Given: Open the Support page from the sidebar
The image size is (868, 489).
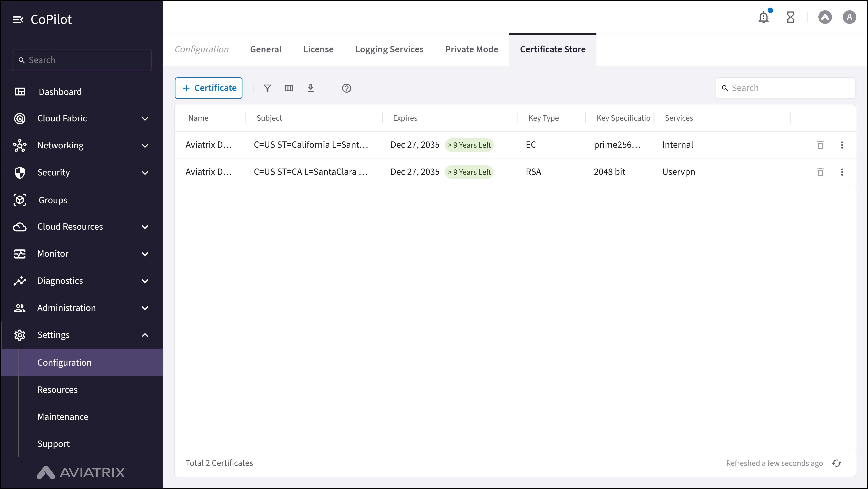Looking at the screenshot, I should [x=53, y=443].
